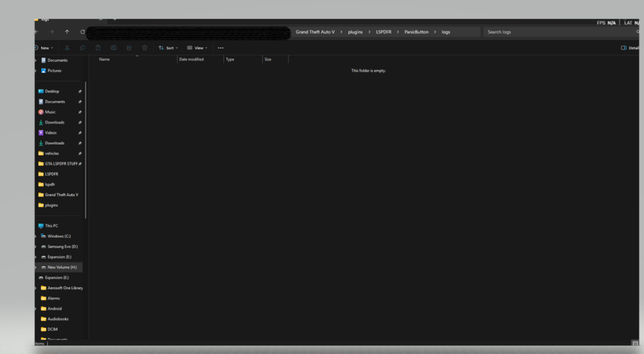Click the Rename icon in the toolbar
This screenshot has width=644, height=354.
(x=114, y=48)
